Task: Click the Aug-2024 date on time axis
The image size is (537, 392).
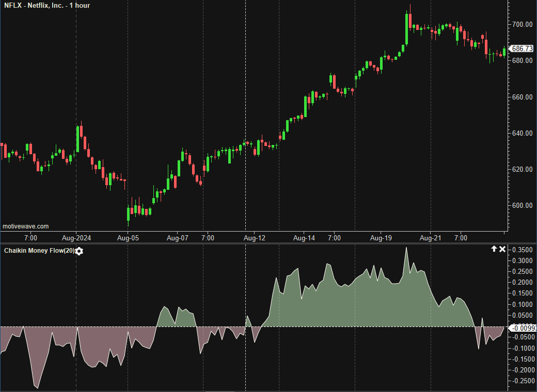Action: [76, 238]
